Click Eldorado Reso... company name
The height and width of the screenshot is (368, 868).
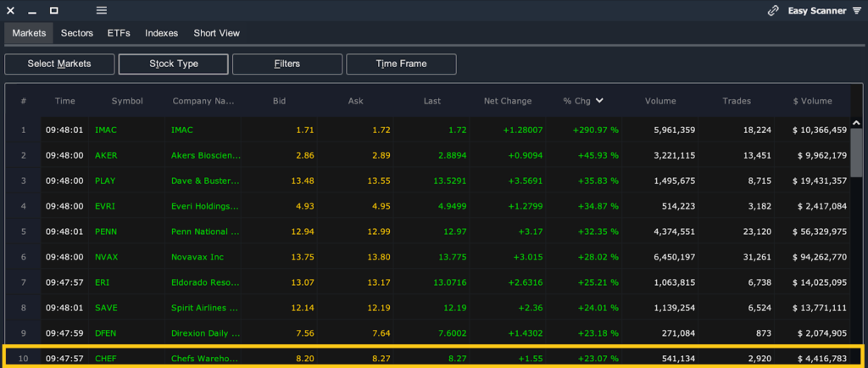(x=205, y=282)
